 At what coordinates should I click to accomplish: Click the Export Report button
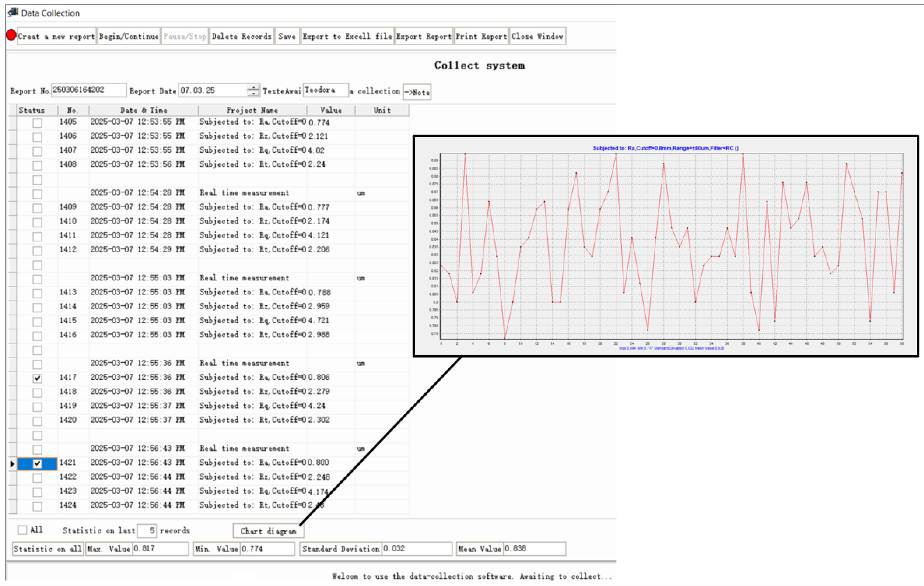pos(424,36)
